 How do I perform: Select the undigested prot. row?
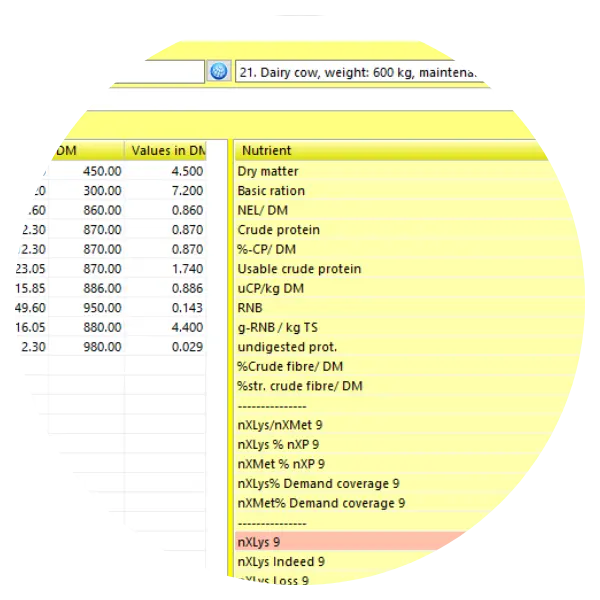(x=408, y=347)
